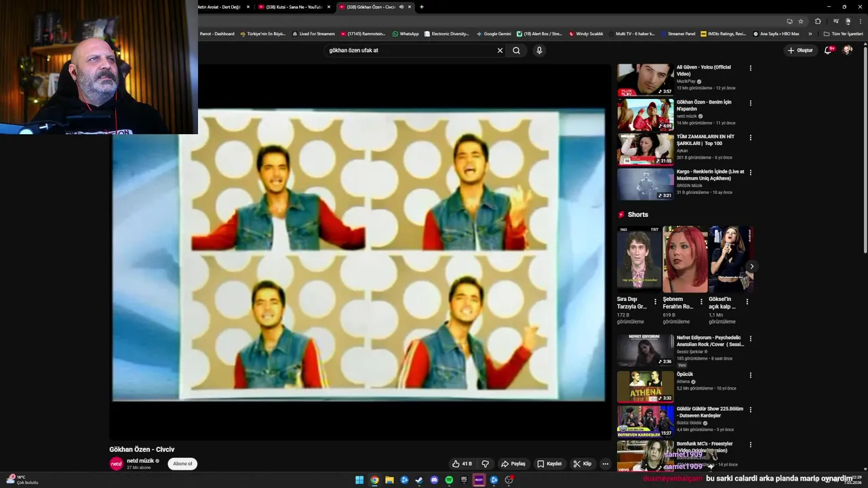
Task: Open File Explorer from taskbar
Action: coord(389,480)
